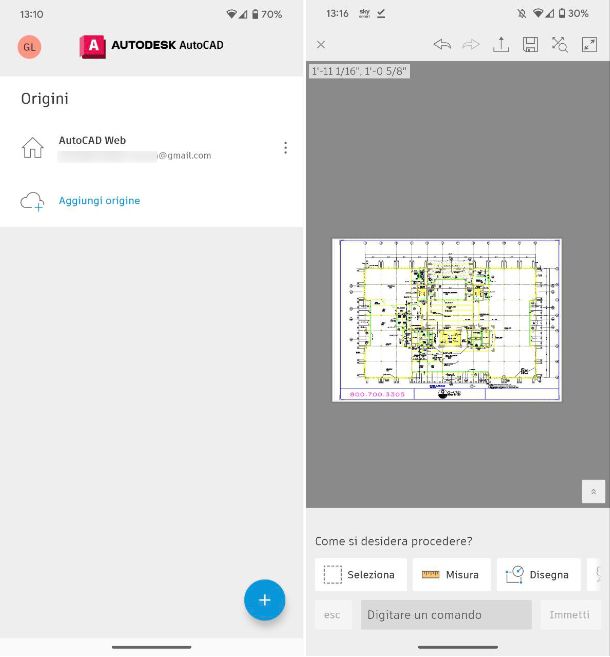
Task: Open the zoom extents tool
Action: point(559,44)
